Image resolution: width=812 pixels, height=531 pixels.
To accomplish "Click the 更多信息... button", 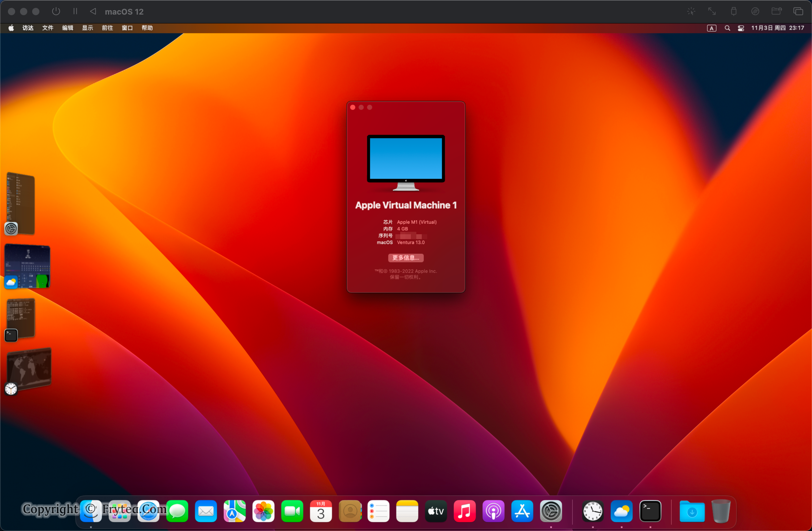I will [x=406, y=258].
